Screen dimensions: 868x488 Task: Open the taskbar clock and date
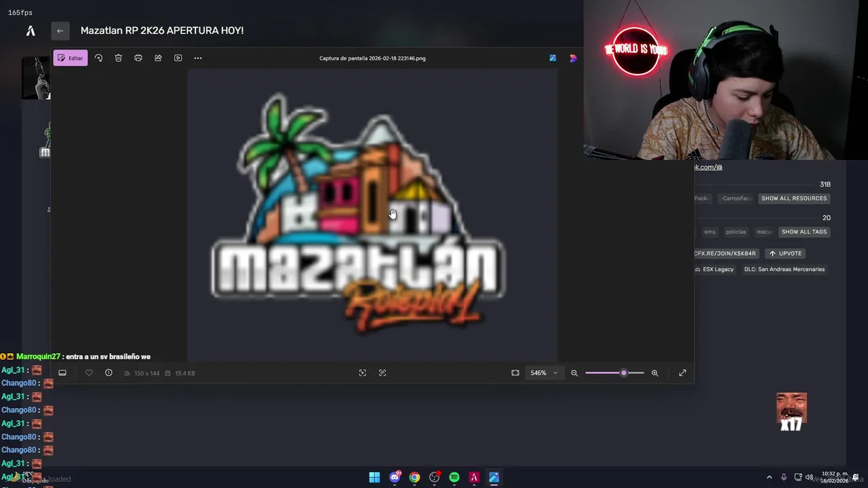(834, 477)
